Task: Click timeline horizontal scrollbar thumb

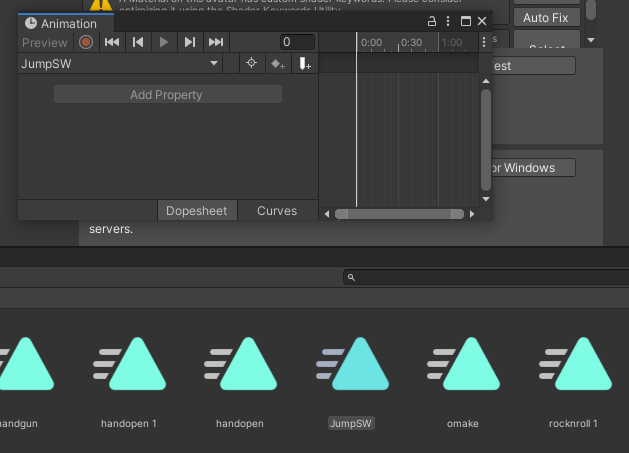Action: click(400, 214)
